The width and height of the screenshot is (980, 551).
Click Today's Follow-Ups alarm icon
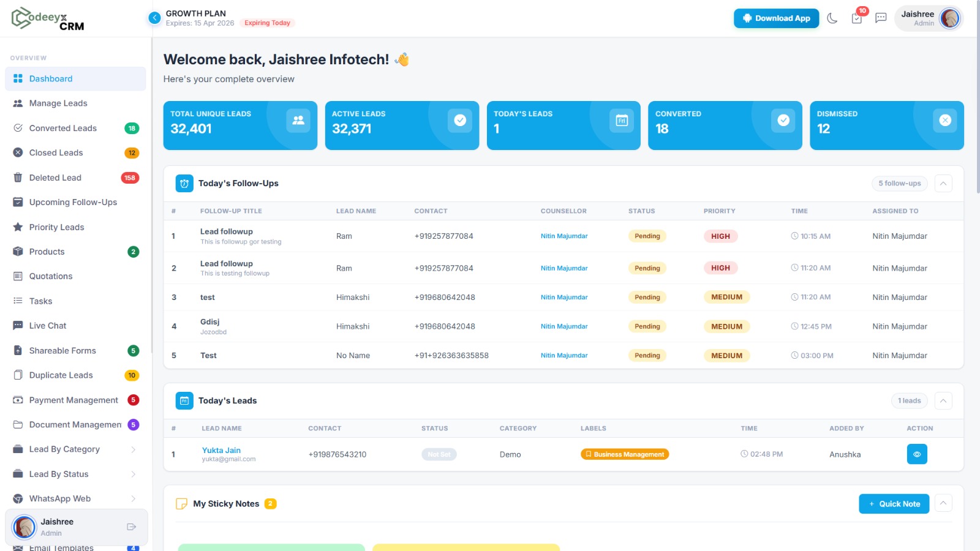tap(184, 184)
